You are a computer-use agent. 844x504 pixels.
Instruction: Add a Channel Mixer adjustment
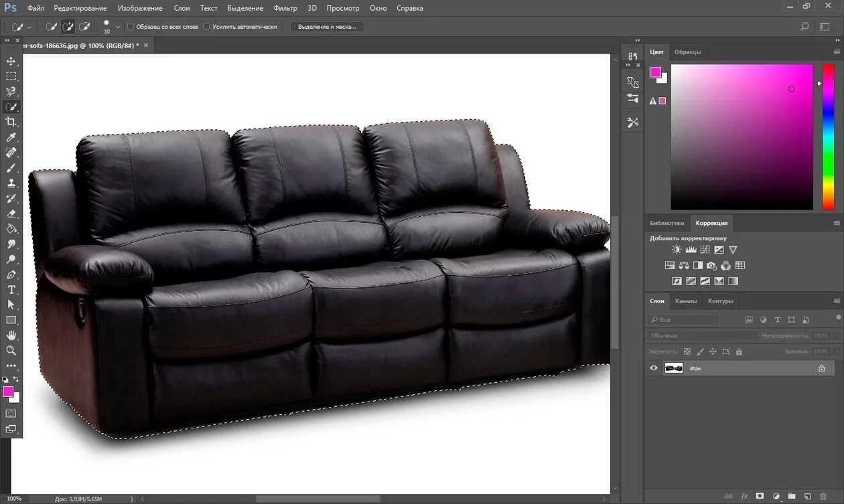[x=726, y=266]
